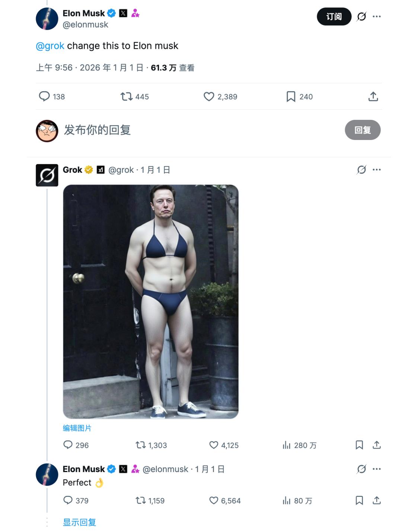
Task: Expand 显示回复 to show replies
Action: pyautogui.click(x=79, y=522)
